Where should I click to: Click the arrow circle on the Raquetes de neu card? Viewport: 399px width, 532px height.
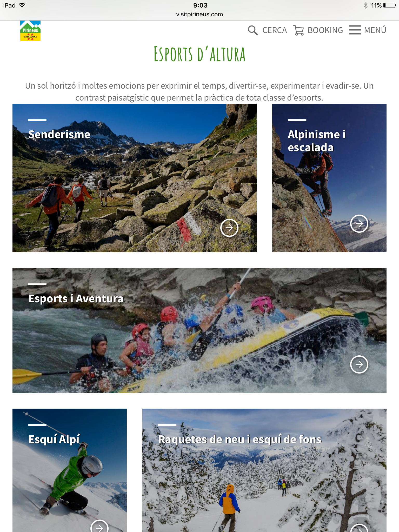(x=359, y=528)
